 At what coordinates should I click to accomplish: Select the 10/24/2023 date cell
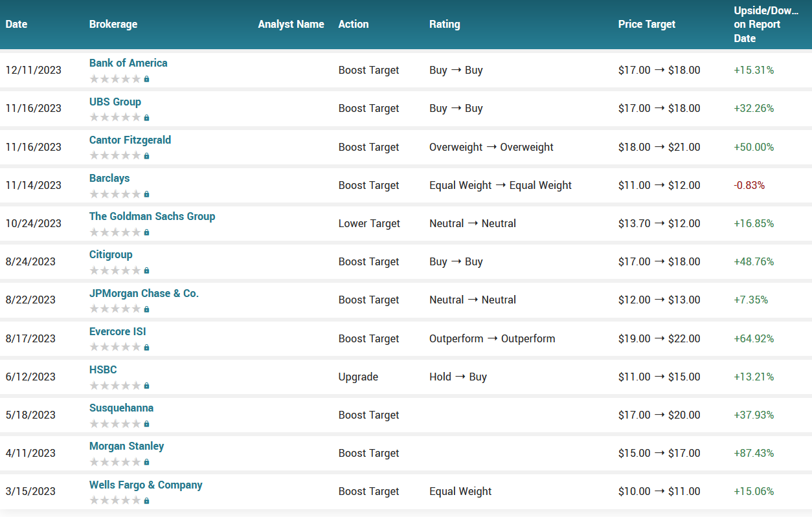pos(34,223)
